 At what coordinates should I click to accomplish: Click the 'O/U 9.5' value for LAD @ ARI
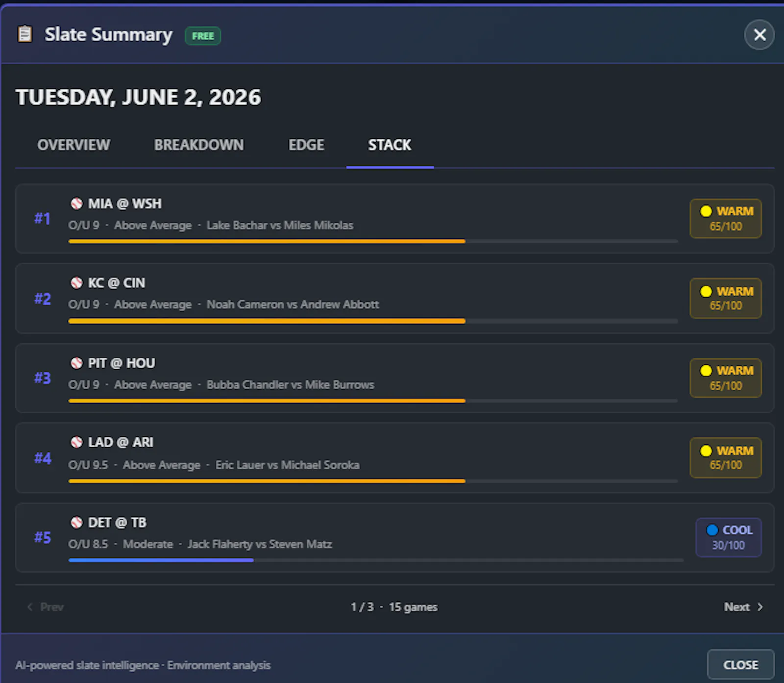88,465
